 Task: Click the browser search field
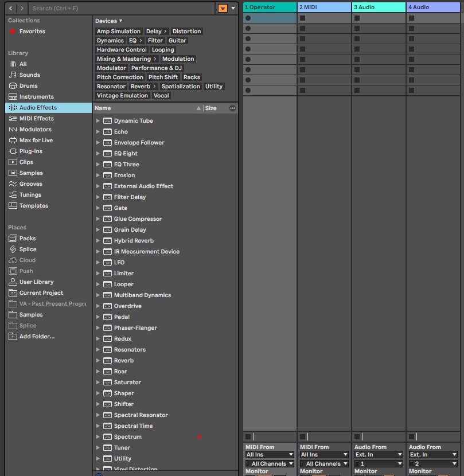click(122, 8)
